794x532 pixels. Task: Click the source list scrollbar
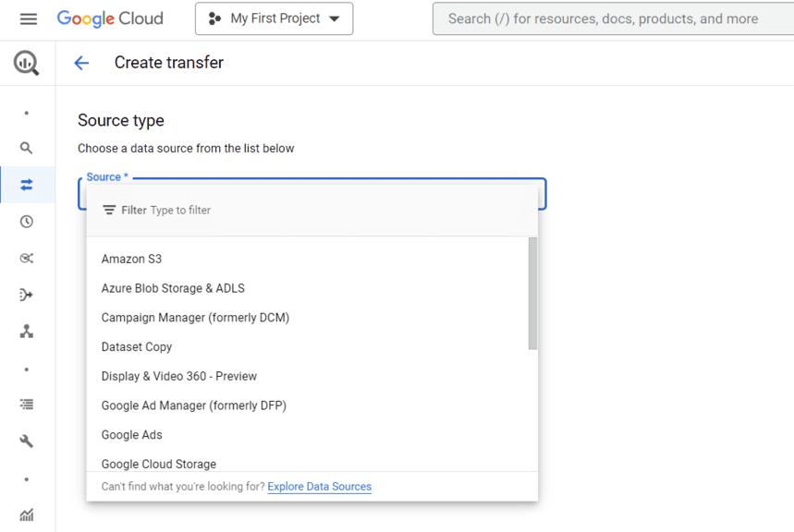(532, 294)
